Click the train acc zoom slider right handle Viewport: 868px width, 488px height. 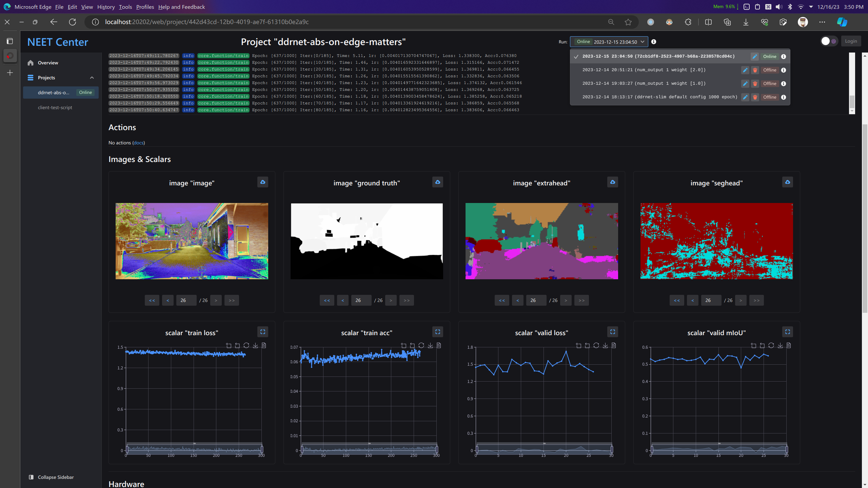click(437, 450)
